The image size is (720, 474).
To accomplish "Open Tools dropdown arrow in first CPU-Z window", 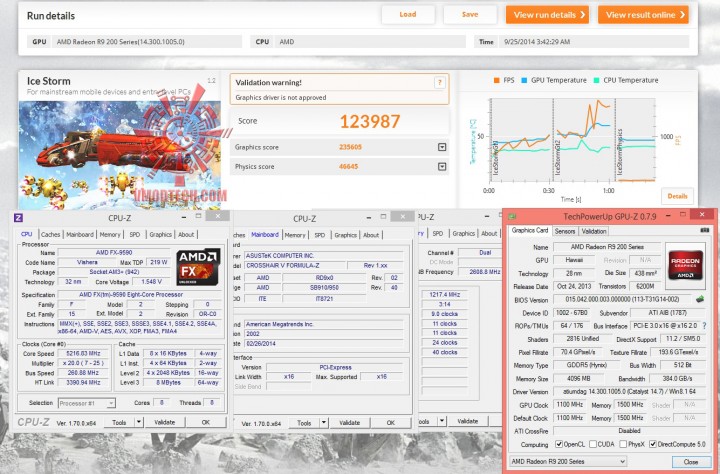I will coord(139,422).
